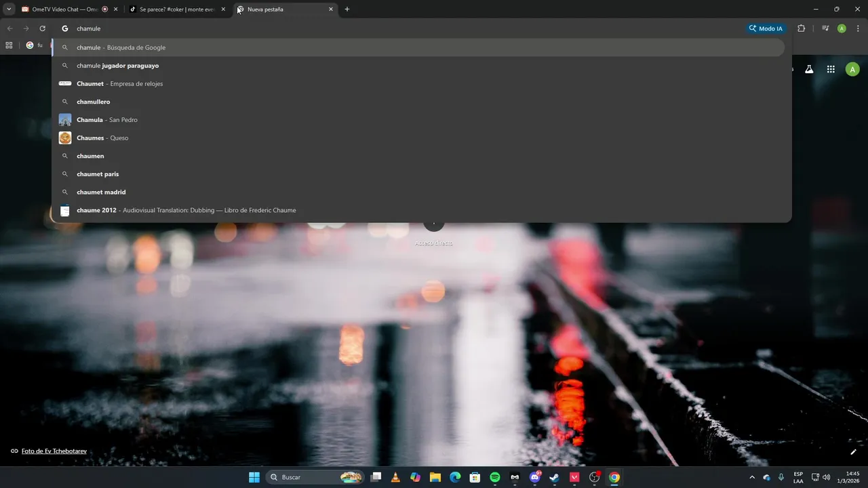
Task: Close the TikTok 'Se parece?' tab
Action: [223, 9]
